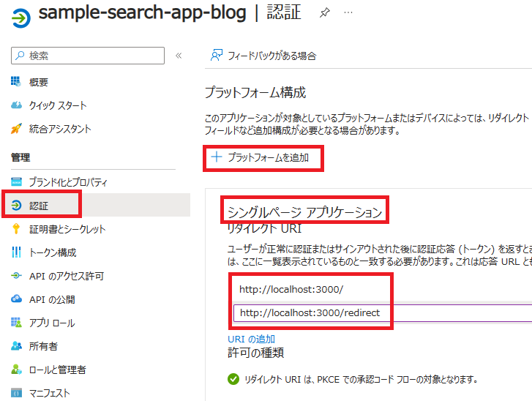
Task: Focus the 検索 search input field
Action: point(88,56)
